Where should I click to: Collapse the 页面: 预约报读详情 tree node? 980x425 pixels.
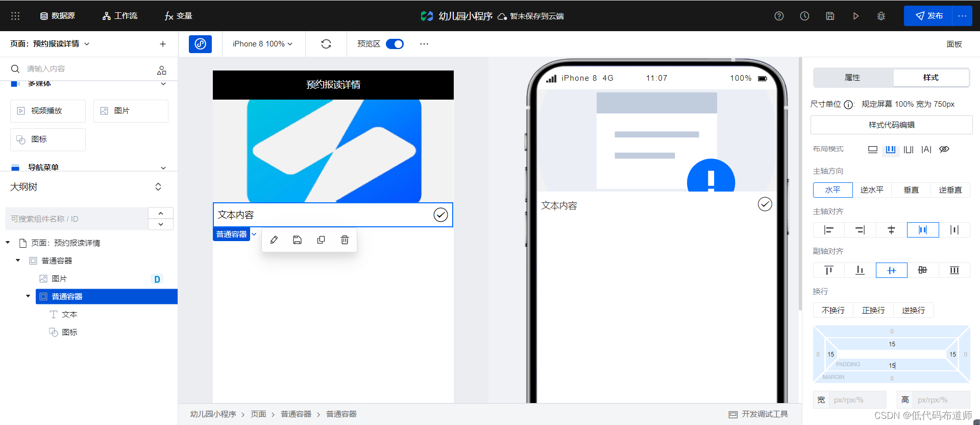[8, 243]
